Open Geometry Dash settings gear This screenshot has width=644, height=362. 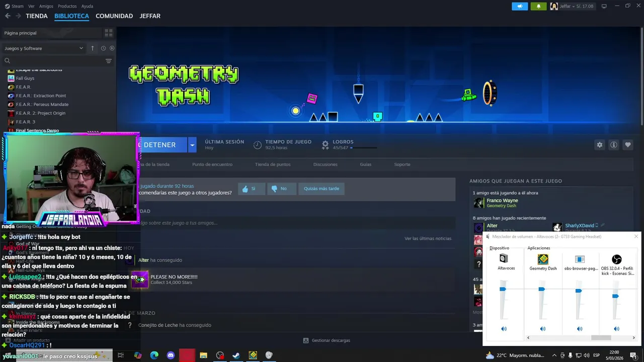600,145
